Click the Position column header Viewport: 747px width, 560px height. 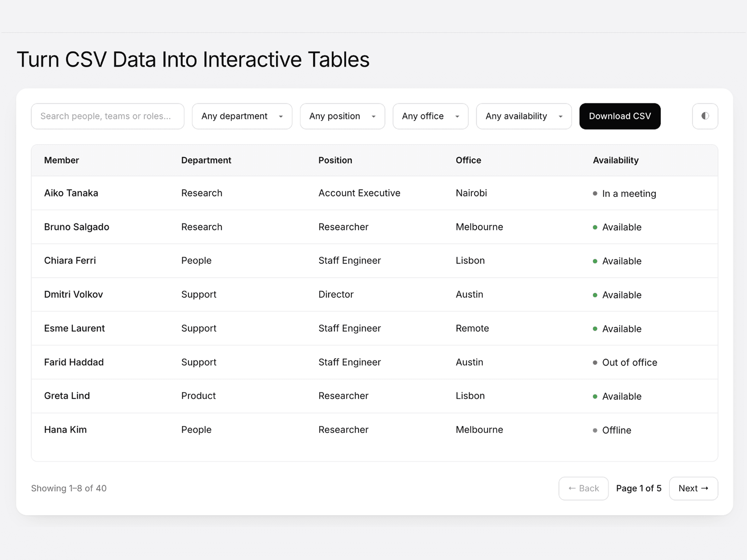335,160
